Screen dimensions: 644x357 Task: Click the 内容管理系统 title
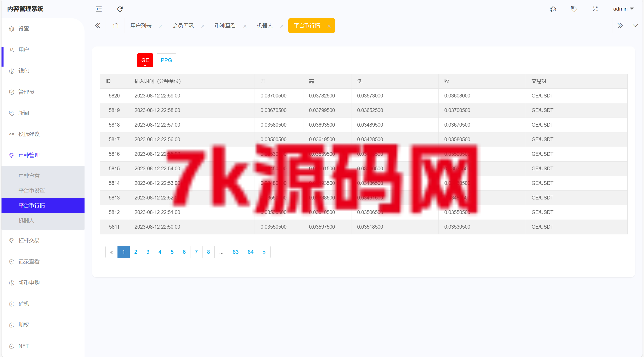point(25,9)
